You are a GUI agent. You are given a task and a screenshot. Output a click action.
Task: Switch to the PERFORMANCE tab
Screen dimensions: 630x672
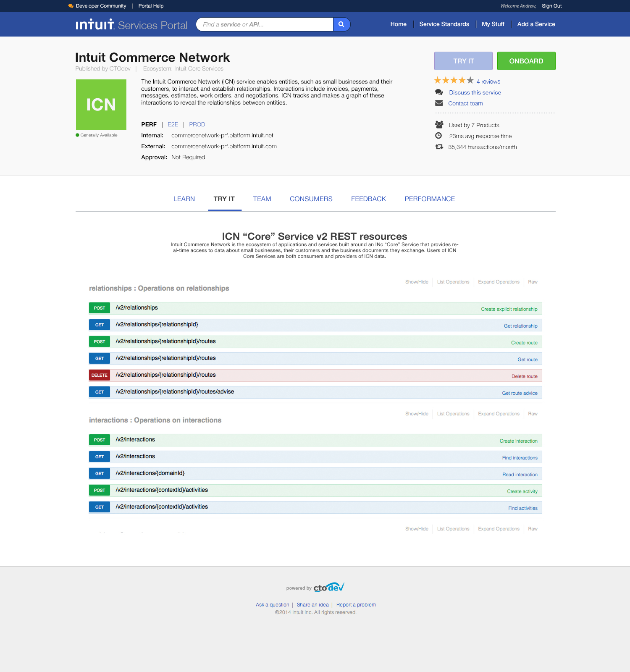coord(430,199)
